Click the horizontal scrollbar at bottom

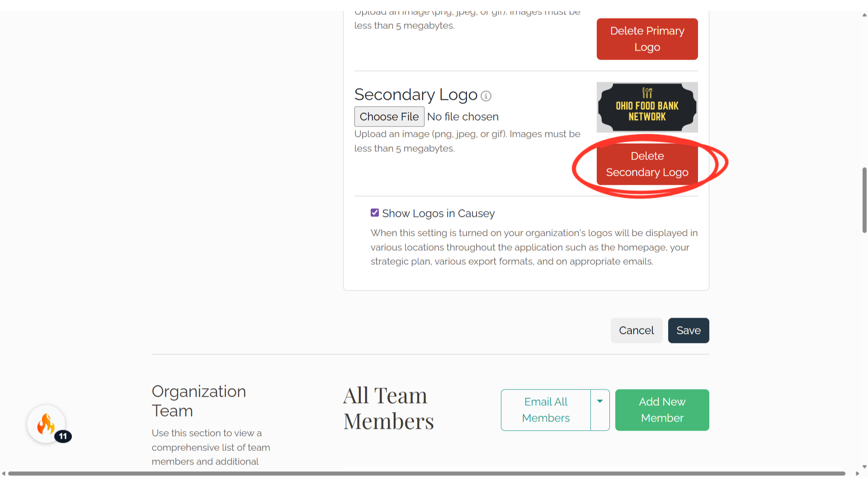pyautogui.click(x=427, y=474)
